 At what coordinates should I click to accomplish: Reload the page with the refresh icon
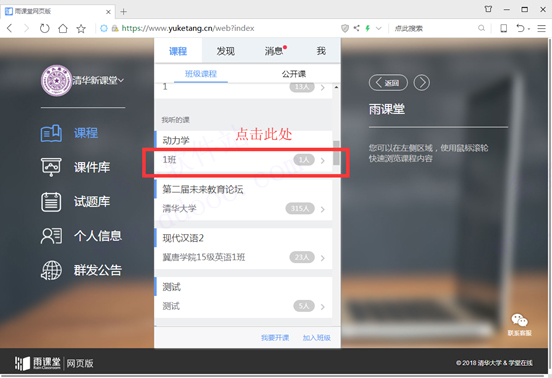tap(44, 28)
